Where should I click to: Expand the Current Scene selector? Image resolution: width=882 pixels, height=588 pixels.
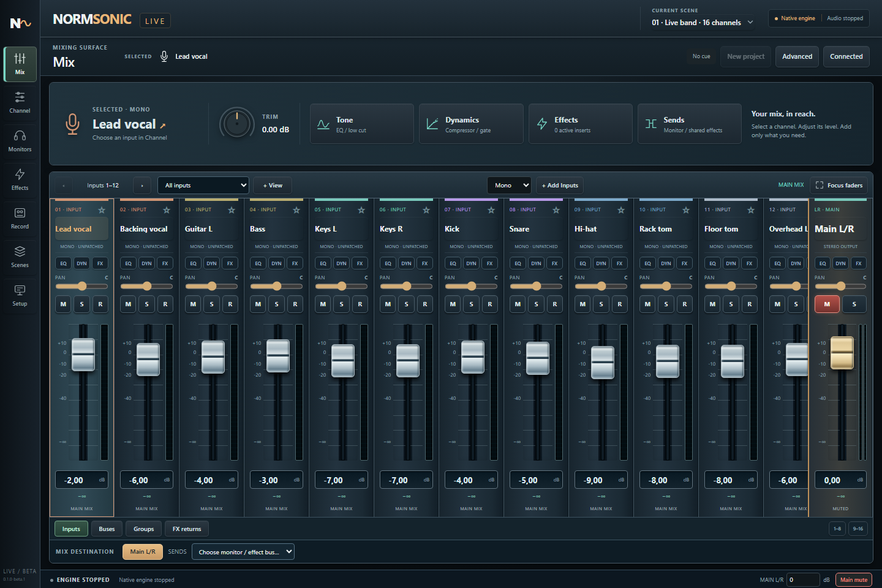point(703,23)
